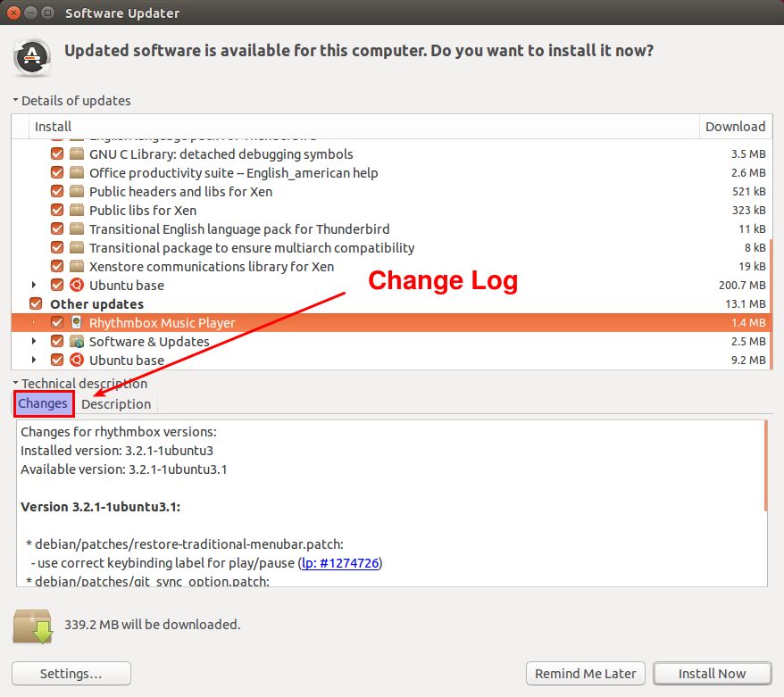Image resolution: width=784 pixels, height=697 pixels.
Task: Click the '13.1 MB' size value
Action: 746,303
